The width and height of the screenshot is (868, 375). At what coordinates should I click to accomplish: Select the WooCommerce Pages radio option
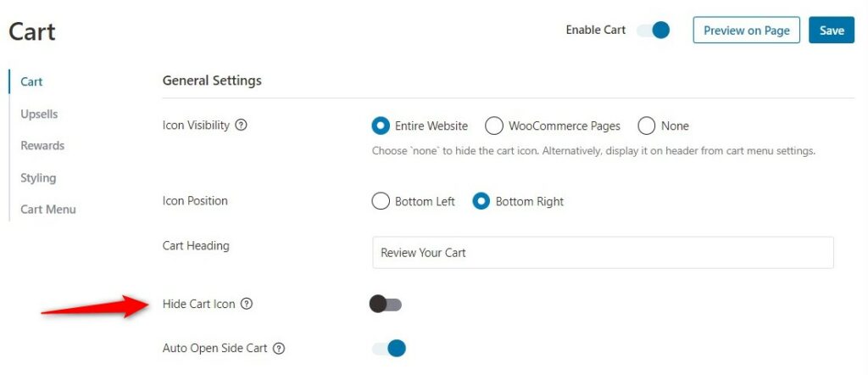494,126
